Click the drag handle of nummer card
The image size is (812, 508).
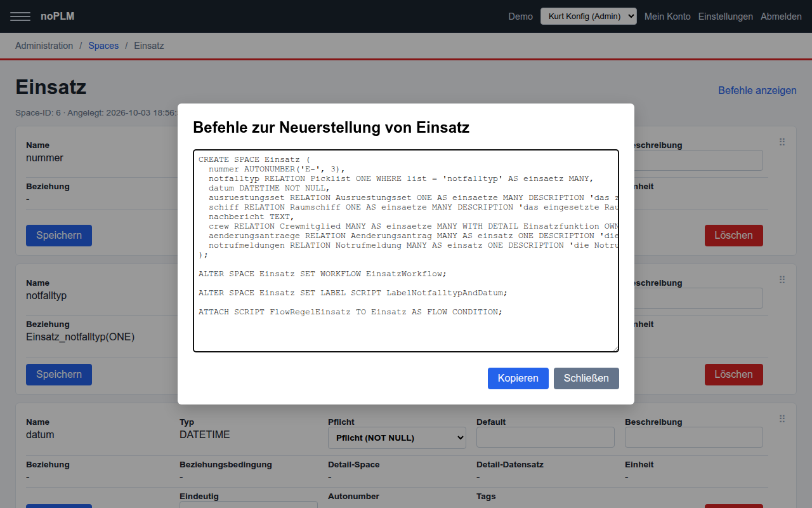click(x=782, y=142)
